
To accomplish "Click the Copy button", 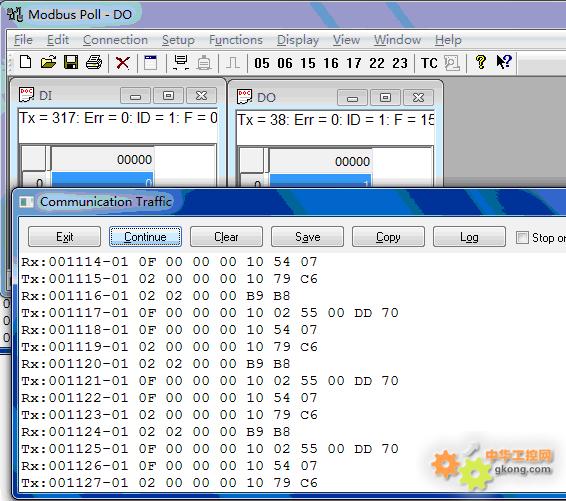I will 388,237.
